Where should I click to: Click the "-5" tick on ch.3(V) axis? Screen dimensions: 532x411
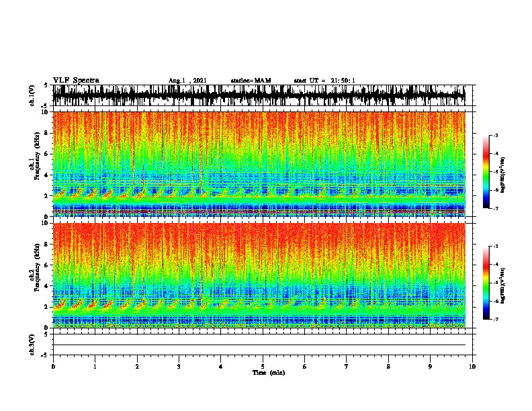(45, 355)
